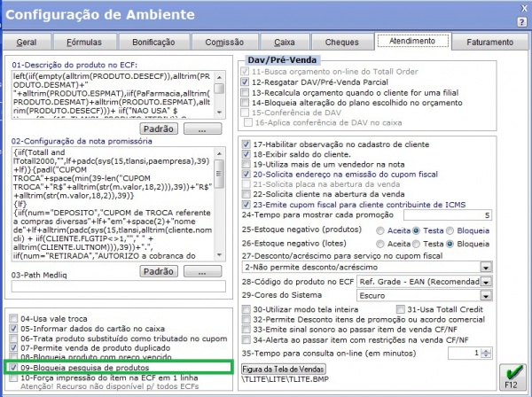Toggle 20-Solicita endereço na emissão do cupom

click(x=246, y=175)
